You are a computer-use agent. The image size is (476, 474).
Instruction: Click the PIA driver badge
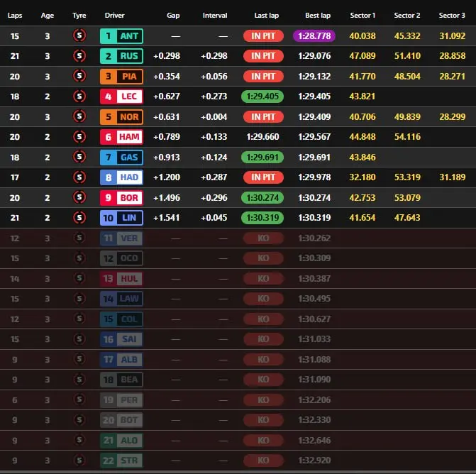[121, 76]
